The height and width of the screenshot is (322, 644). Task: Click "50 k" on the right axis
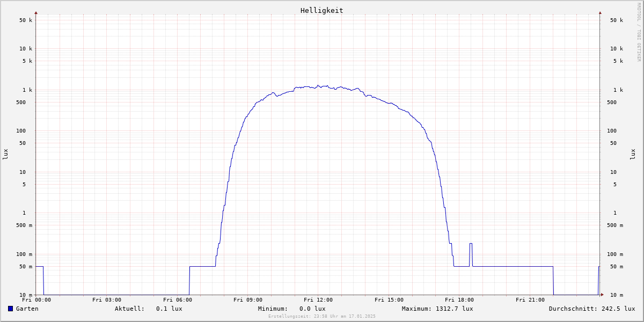[617, 20]
